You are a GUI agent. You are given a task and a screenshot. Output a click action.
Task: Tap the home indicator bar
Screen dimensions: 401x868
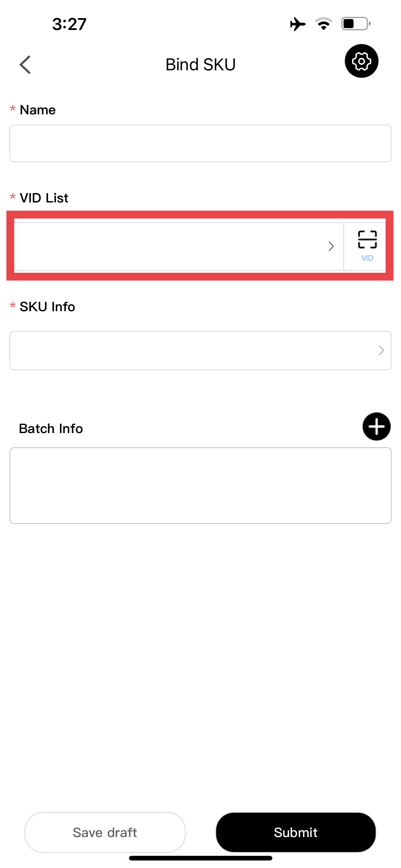201,858
